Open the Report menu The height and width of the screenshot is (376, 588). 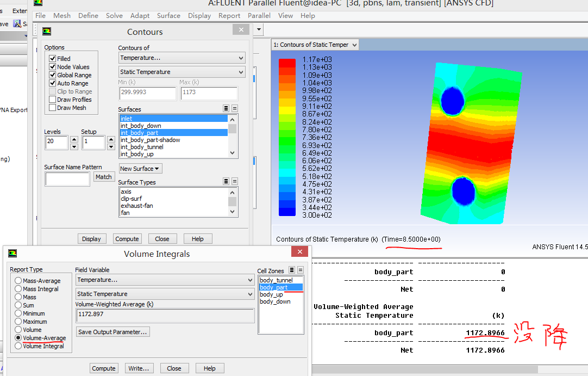point(229,16)
